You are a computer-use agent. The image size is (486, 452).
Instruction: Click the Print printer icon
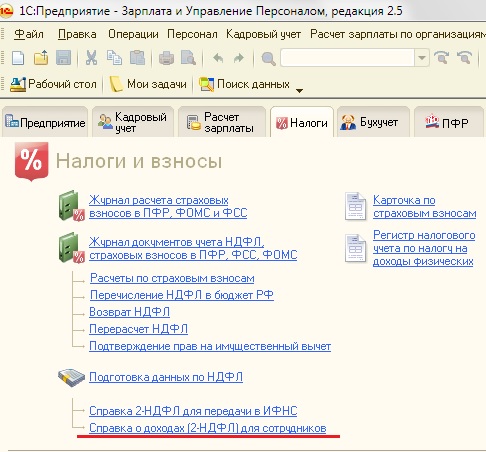click(x=166, y=58)
